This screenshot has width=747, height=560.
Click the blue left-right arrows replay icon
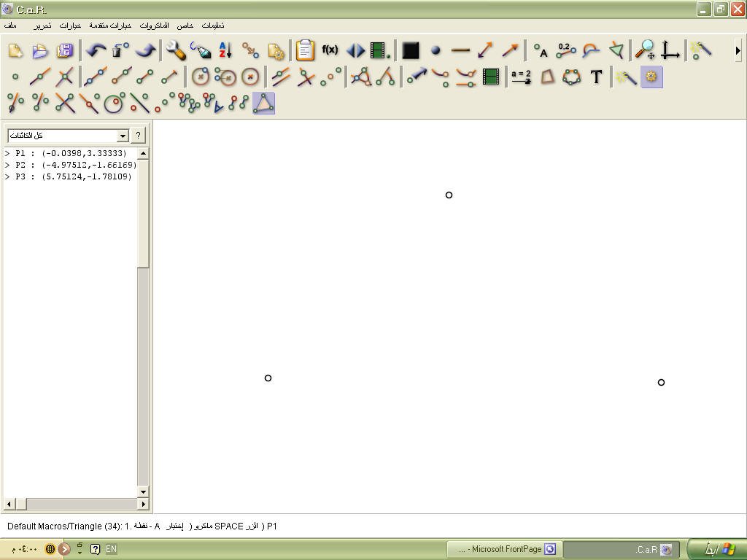tap(355, 50)
